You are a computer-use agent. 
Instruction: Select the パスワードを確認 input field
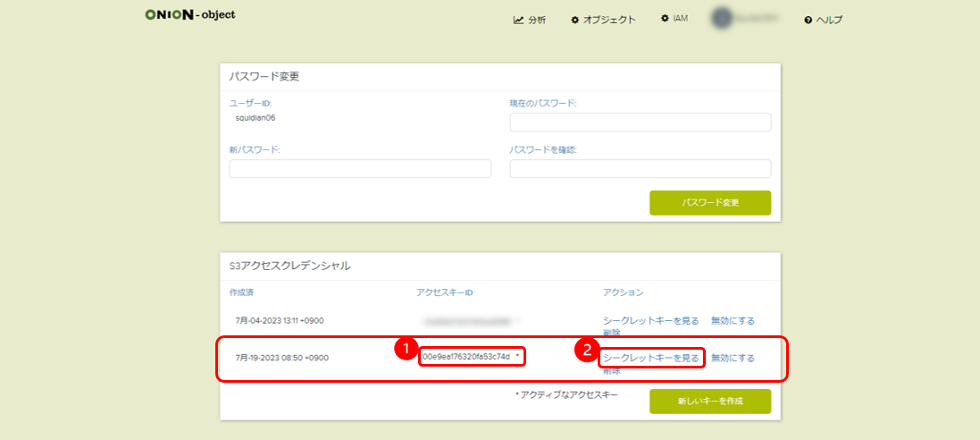coord(640,169)
